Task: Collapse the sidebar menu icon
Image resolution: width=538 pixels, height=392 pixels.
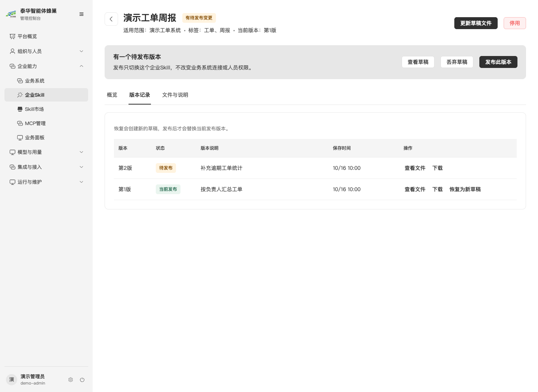Action: tap(81, 14)
